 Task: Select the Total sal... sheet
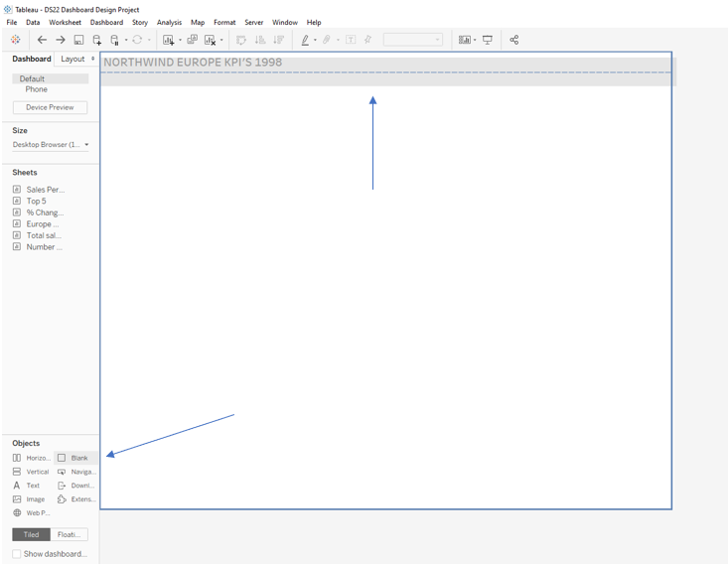tap(38, 235)
